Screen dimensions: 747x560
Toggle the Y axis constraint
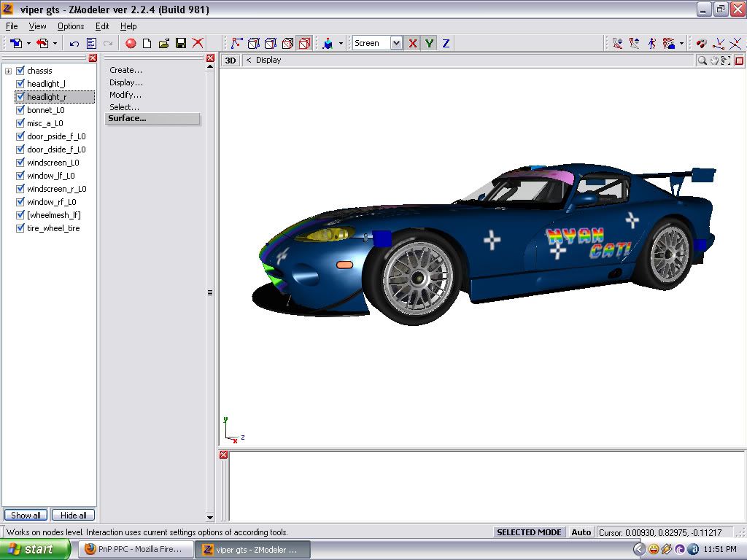pyautogui.click(x=429, y=44)
